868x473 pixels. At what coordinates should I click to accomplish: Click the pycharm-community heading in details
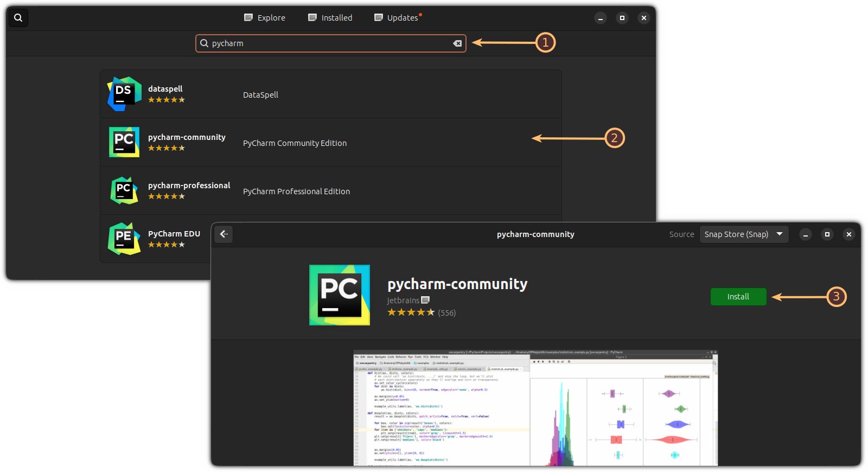[x=457, y=284]
